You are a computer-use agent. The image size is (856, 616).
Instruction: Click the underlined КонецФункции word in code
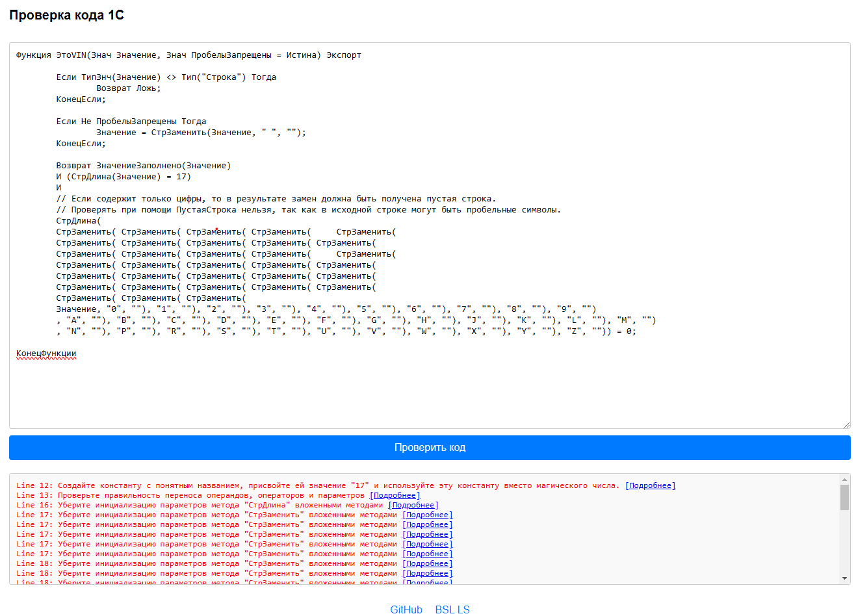[x=46, y=353]
